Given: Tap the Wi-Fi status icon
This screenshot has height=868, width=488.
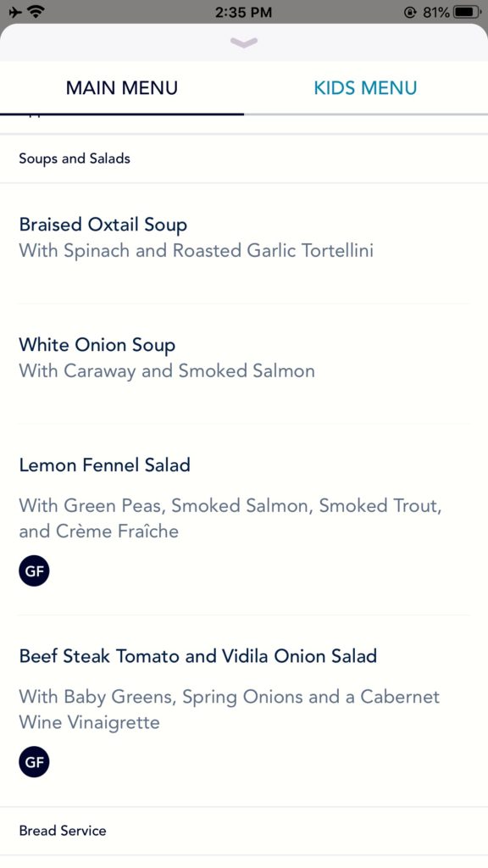Looking at the screenshot, I should tap(36, 12).
